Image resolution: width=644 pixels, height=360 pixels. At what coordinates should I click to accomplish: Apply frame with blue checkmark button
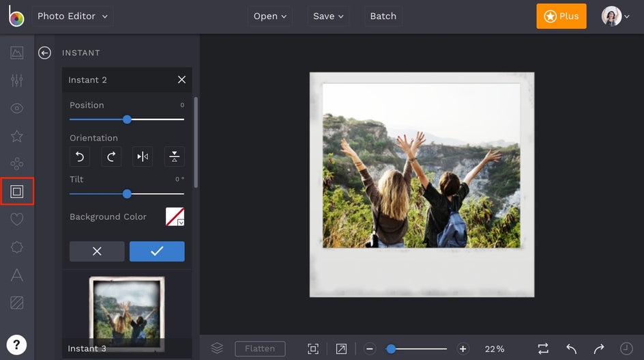coord(157,251)
